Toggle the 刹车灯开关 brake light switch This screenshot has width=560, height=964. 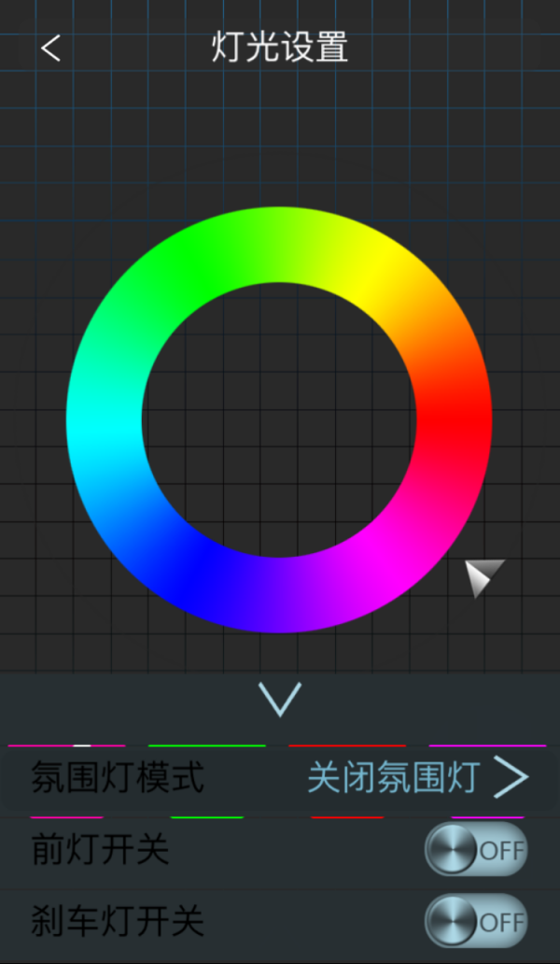(x=476, y=920)
